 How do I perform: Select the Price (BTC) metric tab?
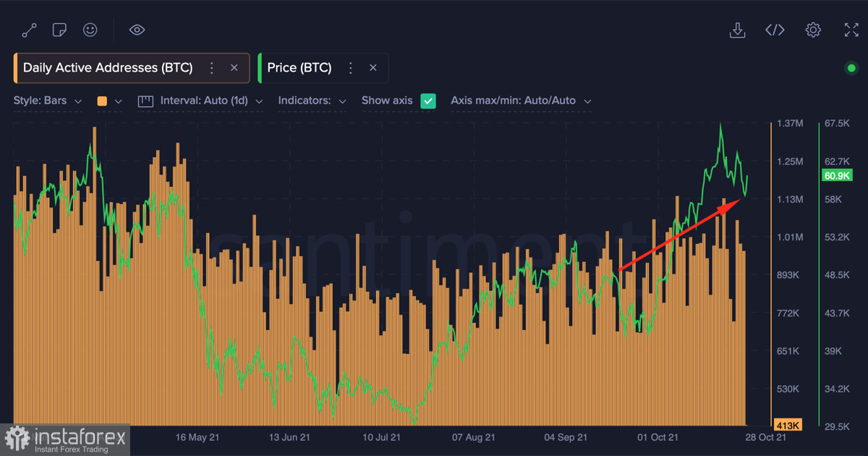(x=299, y=68)
